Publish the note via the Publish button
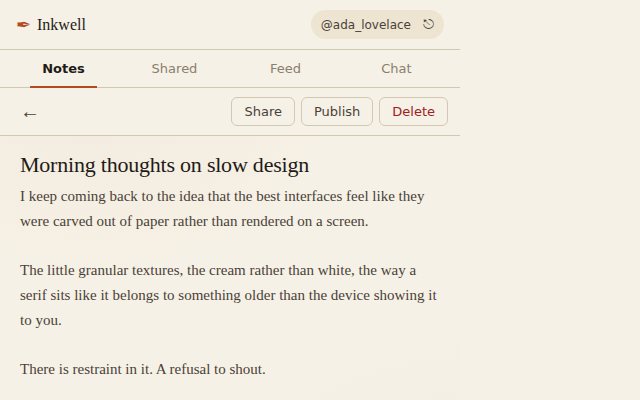 pyautogui.click(x=337, y=111)
